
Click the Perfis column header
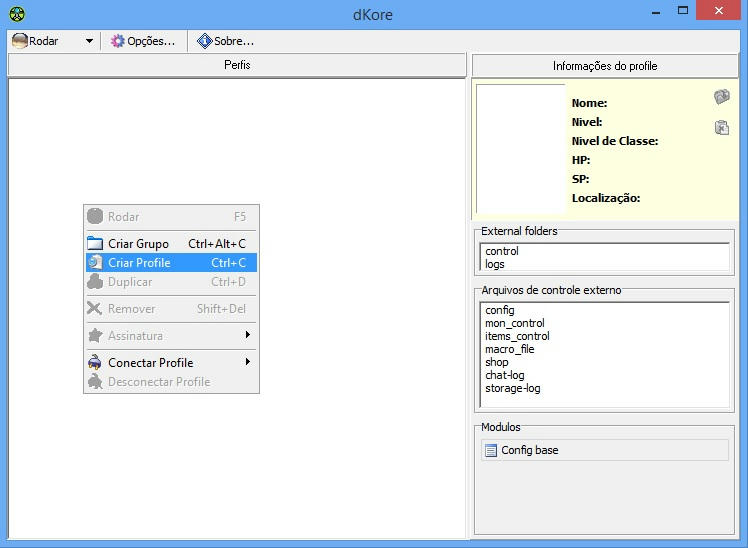pos(237,65)
